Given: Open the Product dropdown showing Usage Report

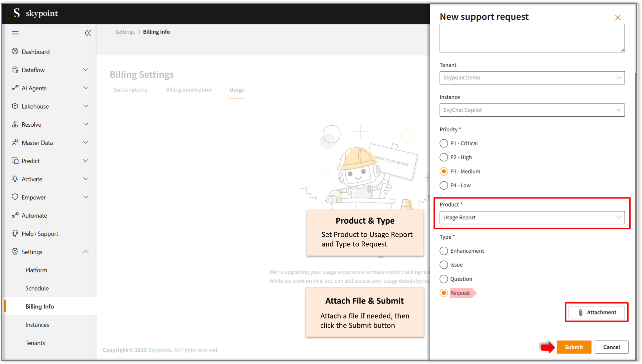Looking at the screenshot, I should click(x=532, y=218).
